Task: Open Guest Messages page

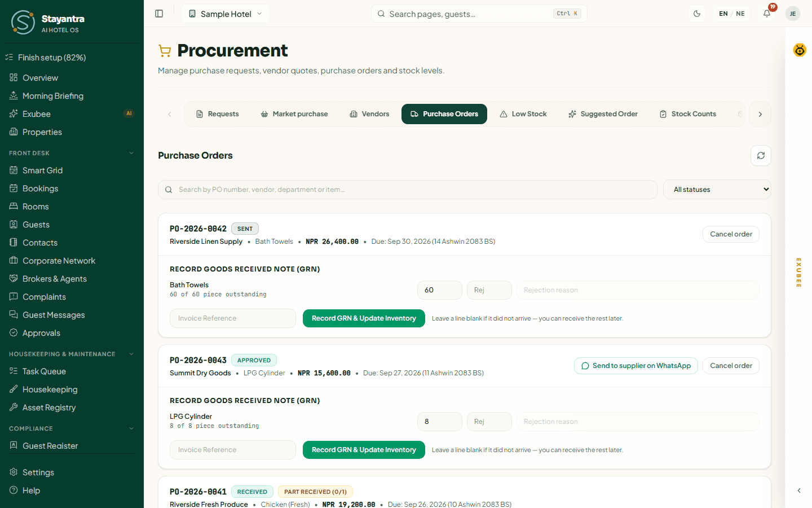Action: (x=54, y=315)
